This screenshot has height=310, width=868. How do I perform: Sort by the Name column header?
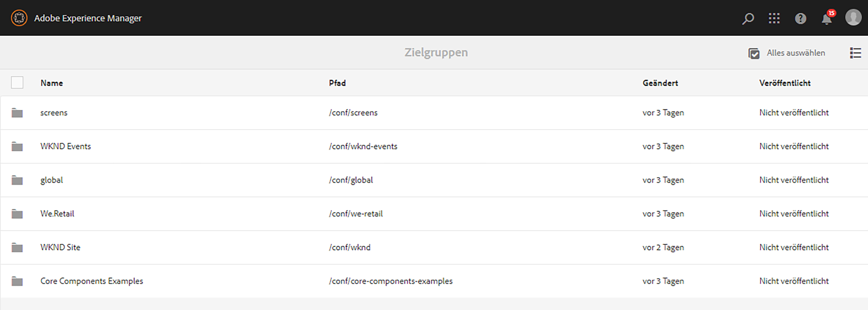[52, 83]
